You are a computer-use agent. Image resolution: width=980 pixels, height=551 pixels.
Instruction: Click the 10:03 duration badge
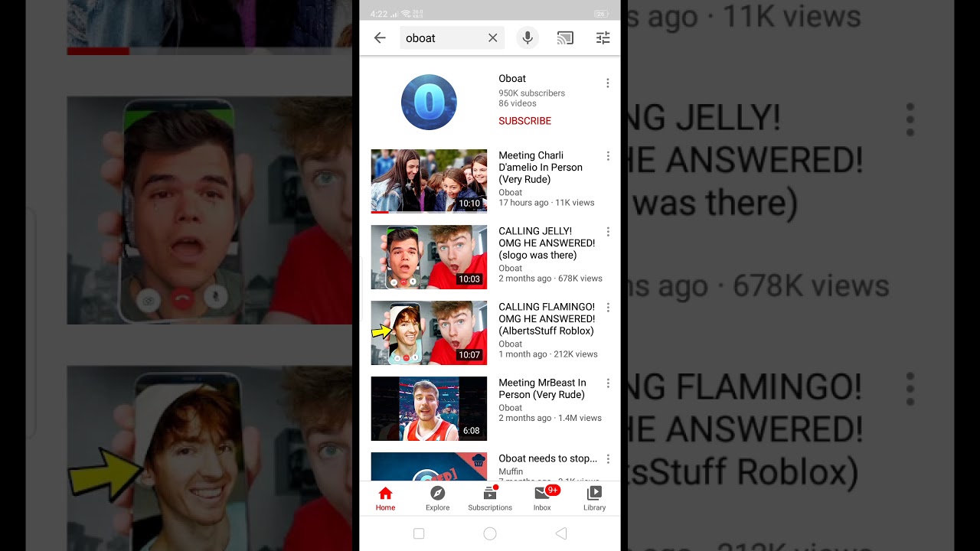tap(469, 279)
